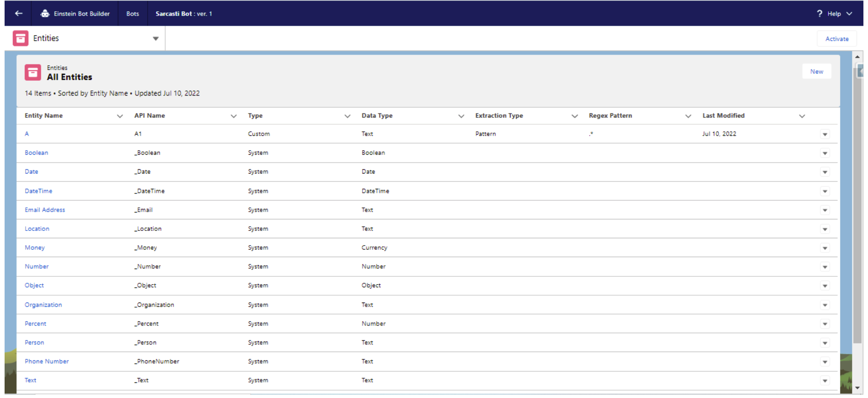Create a new entity with New button
868x398 pixels.
pyautogui.click(x=816, y=72)
